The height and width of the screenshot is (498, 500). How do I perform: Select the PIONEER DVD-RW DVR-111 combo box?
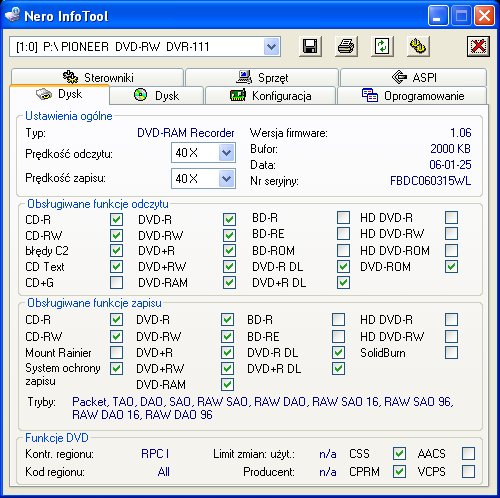click(145, 47)
